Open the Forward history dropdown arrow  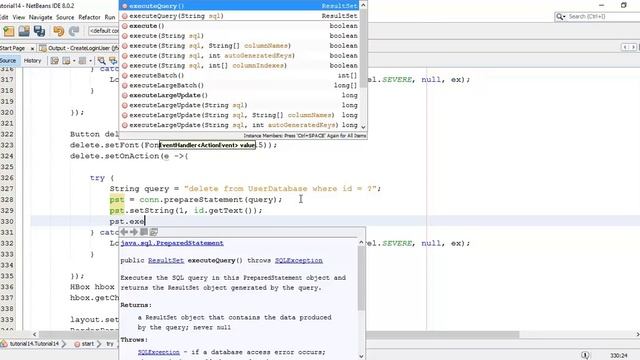click(x=90, y=61)
